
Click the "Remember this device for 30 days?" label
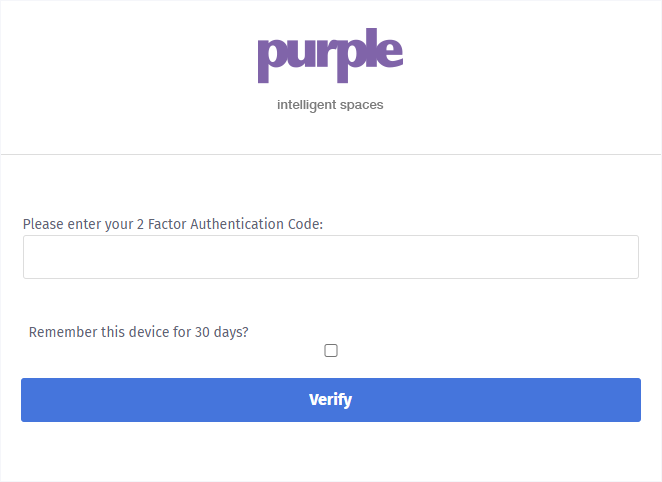[x=138, y=332]
